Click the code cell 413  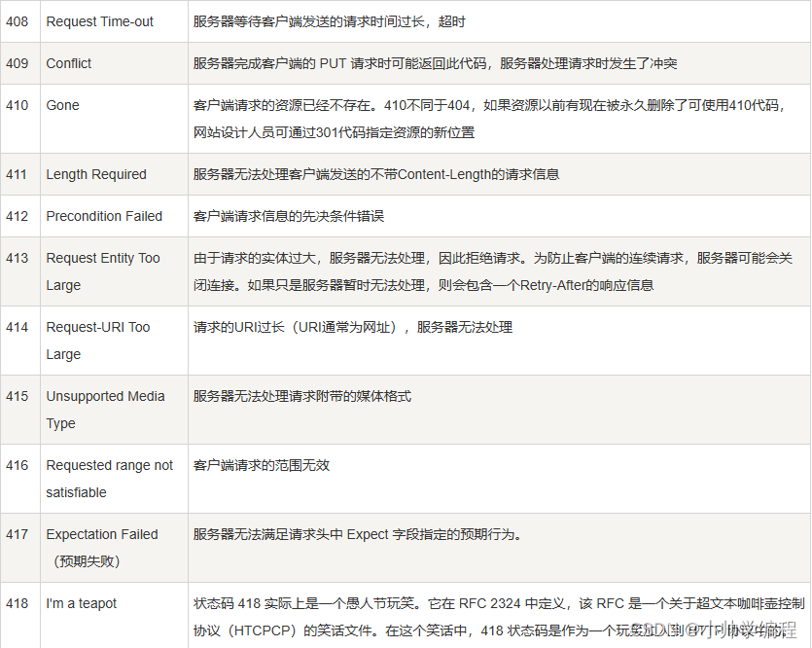[x=20, y=271]
